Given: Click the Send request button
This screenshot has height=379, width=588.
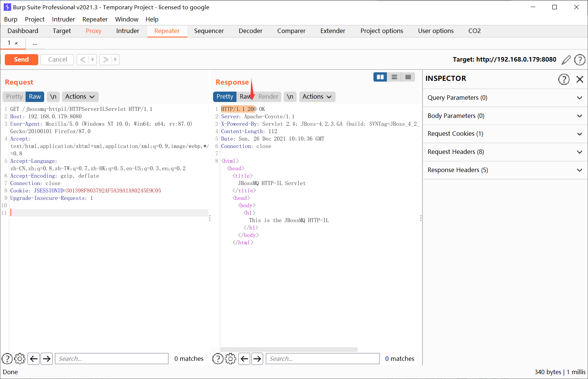Looking at the screenshot, I should click(21, 59).
